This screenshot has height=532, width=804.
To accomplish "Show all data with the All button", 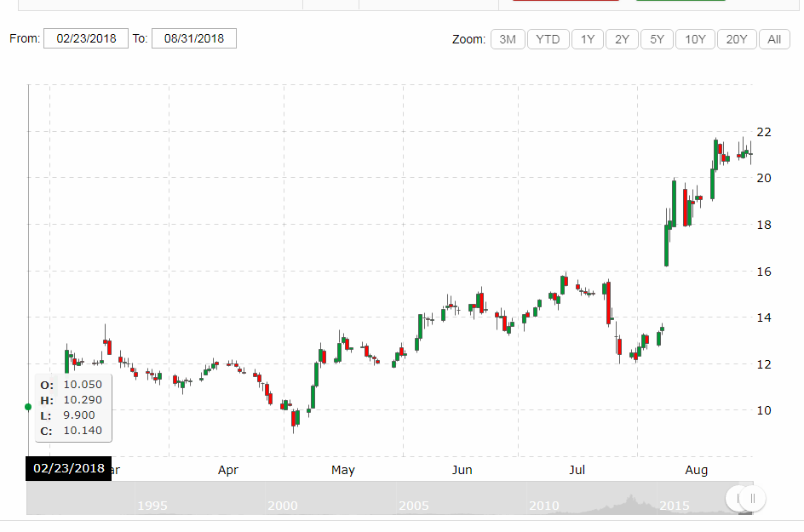I will [x=773, y=38].
